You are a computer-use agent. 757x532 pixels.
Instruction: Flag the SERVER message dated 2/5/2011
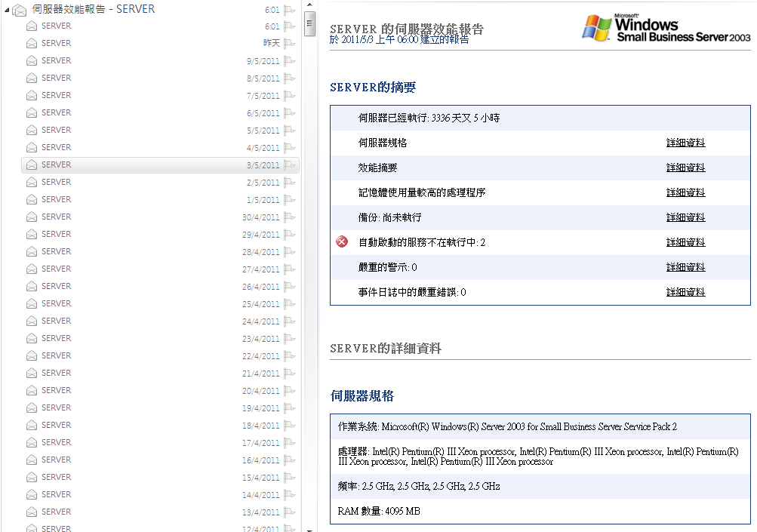[x=290, y=183]
